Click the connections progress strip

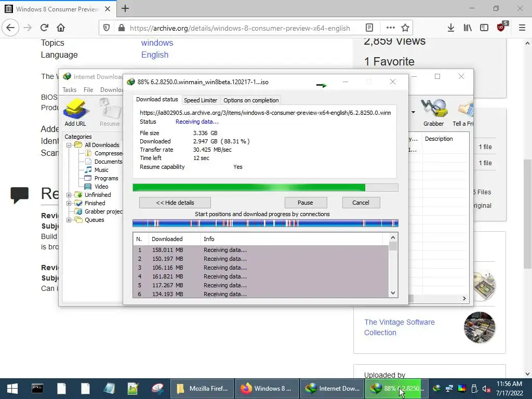click(265, 223)
